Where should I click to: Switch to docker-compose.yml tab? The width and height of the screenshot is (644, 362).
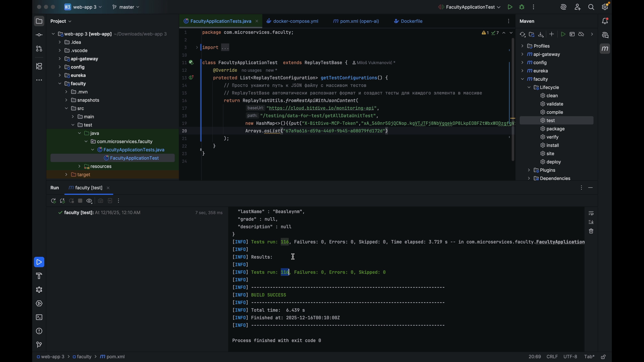(x=292, y=21)
